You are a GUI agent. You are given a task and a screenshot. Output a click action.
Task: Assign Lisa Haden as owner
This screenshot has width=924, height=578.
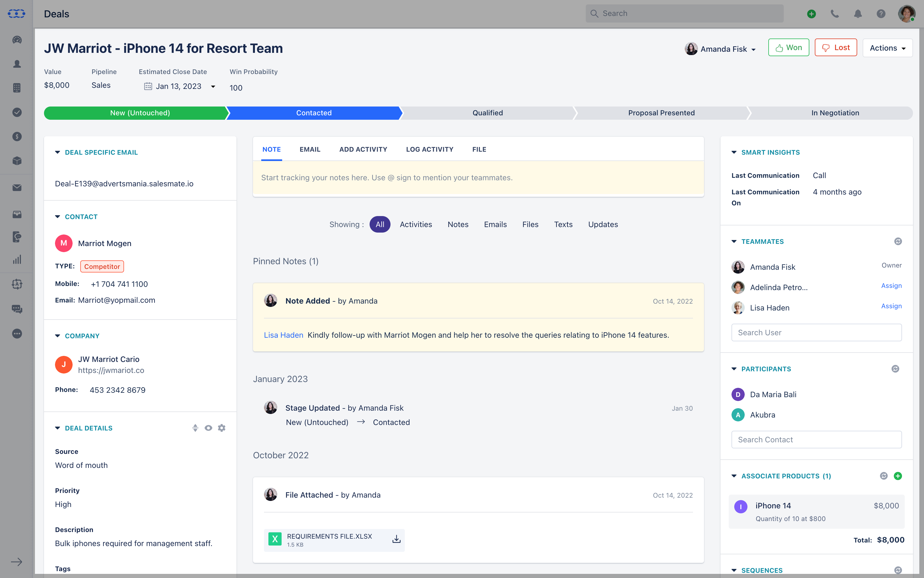tap(891, 306)
